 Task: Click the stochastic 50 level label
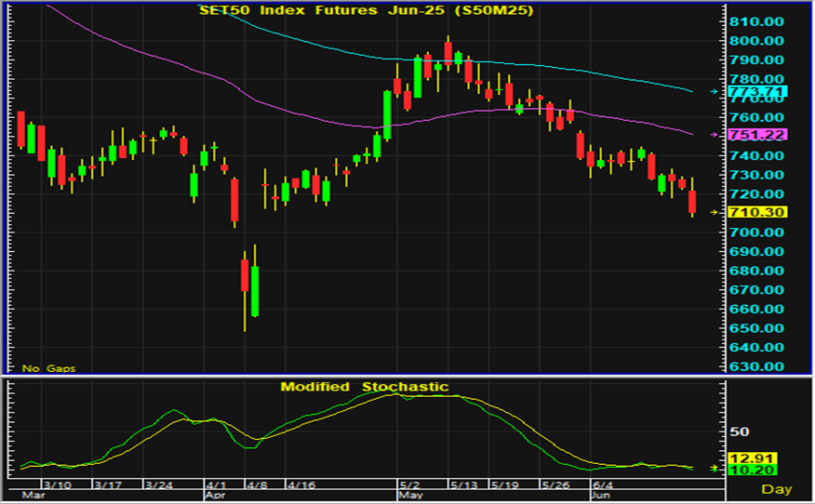[739, 431]
